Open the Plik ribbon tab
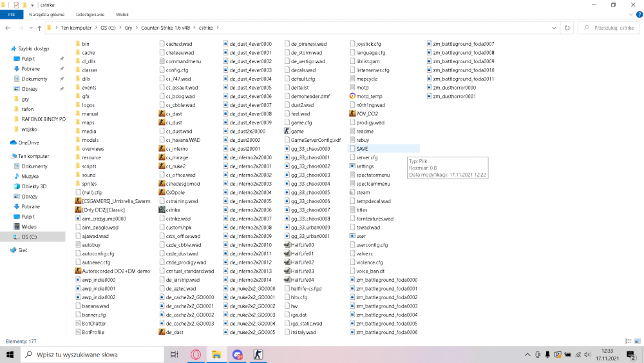The image size is (644, 363). 12,14
